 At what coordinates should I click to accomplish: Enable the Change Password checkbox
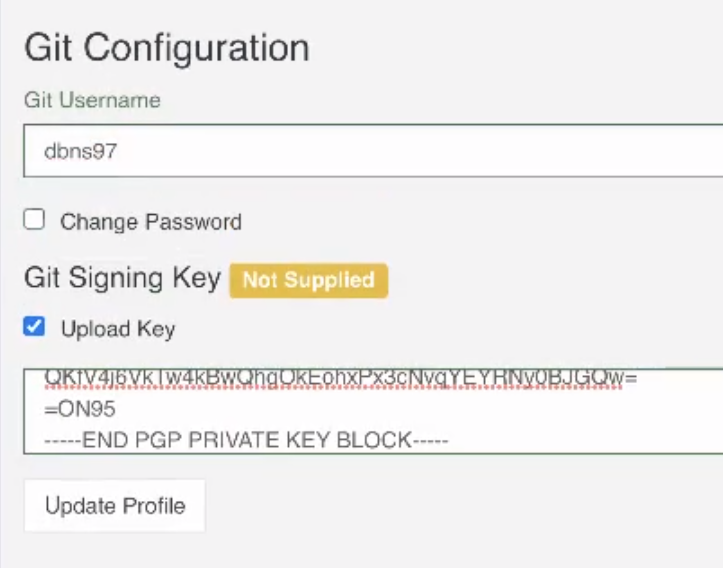pos(35,220)
